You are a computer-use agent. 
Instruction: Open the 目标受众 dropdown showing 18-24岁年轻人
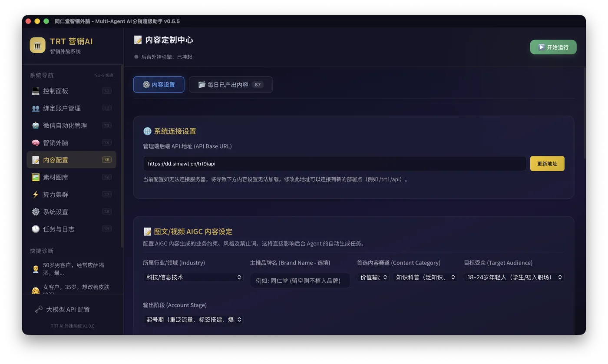(514, 277)
